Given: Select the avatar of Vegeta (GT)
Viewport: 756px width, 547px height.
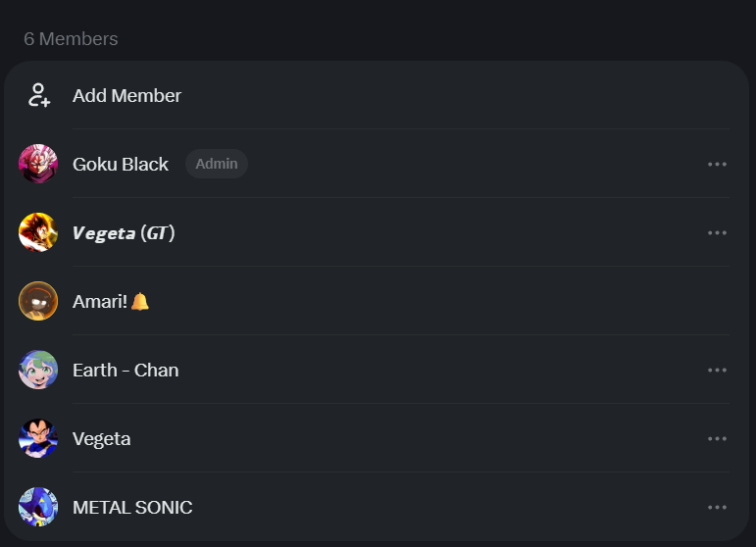Looking at the screenshot, I should 38,232.
